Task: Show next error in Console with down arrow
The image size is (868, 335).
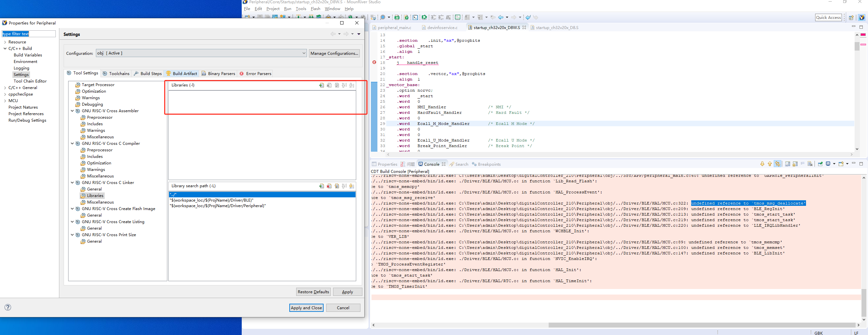Action: pyautogui.click(x=762, y=164)
